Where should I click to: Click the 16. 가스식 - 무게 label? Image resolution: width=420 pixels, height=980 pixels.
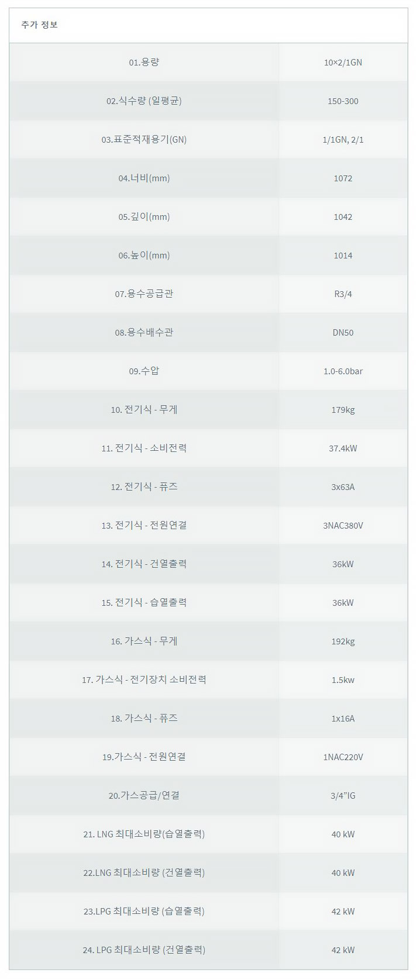144,641
